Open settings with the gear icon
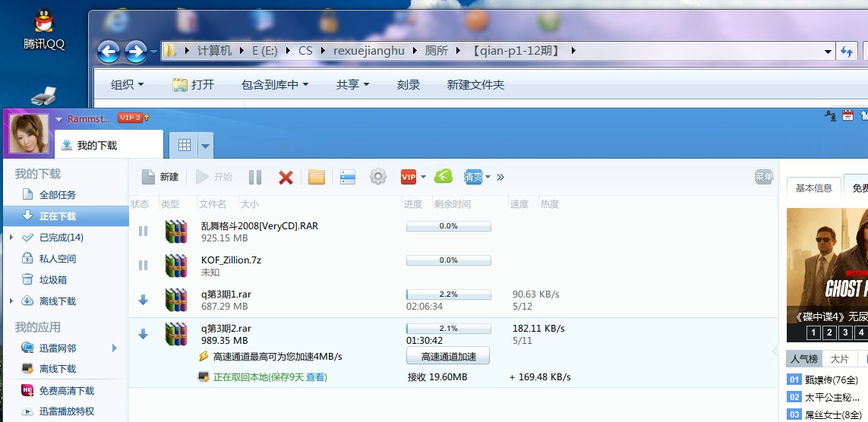Image resolution: width=868 pixels, height=422 pixels. point(377,177)
